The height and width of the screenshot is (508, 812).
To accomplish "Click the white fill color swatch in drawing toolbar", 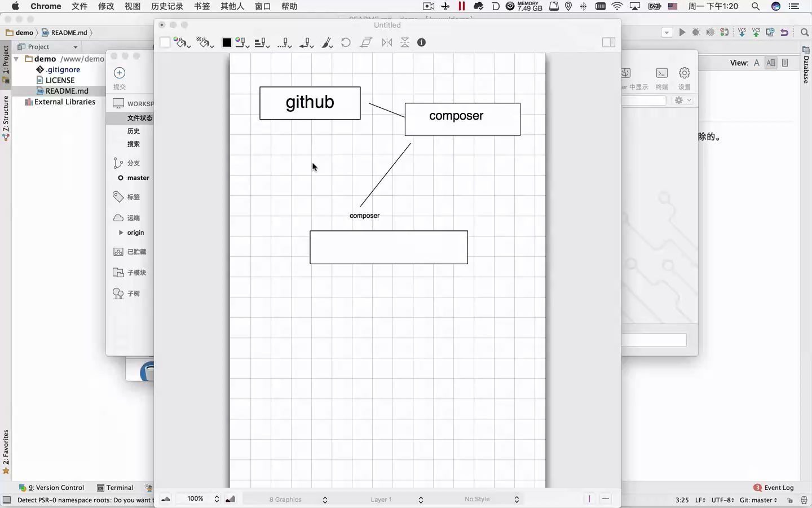I will [x=165, y=42].
